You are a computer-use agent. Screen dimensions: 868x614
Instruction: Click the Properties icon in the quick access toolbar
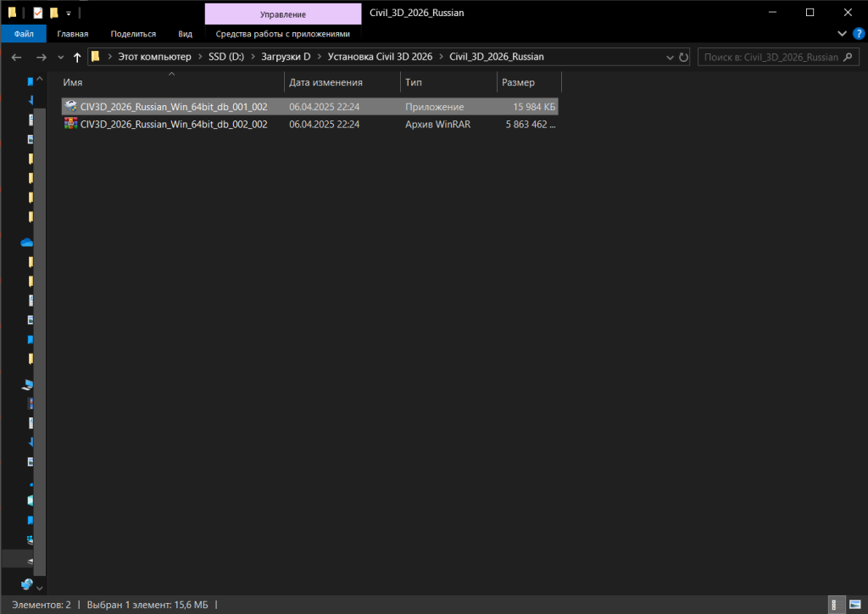(38, 13)
